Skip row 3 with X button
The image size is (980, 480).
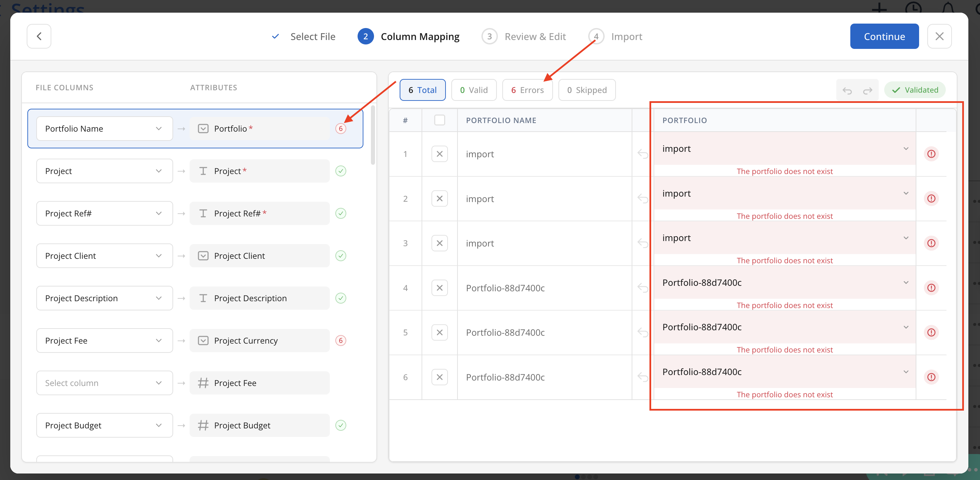point(439,243)
